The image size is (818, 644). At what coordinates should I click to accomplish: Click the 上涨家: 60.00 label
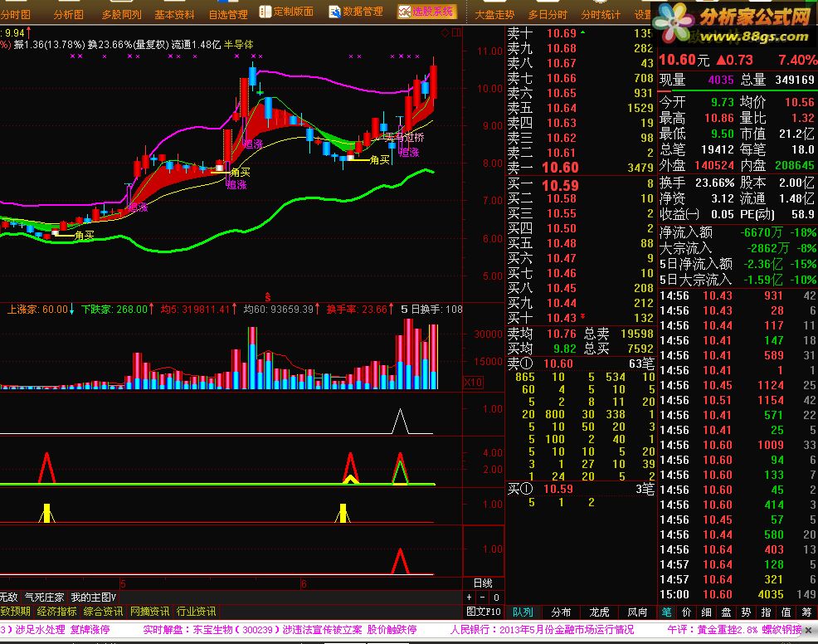click(40, 310)
